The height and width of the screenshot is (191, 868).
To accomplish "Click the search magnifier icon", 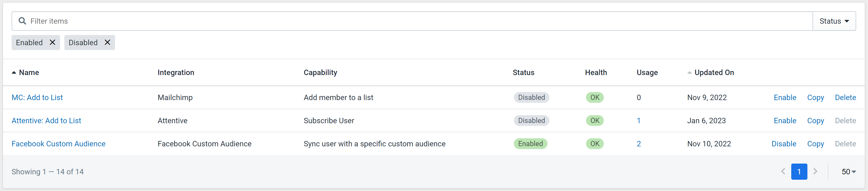I will (x=22, y=21).
